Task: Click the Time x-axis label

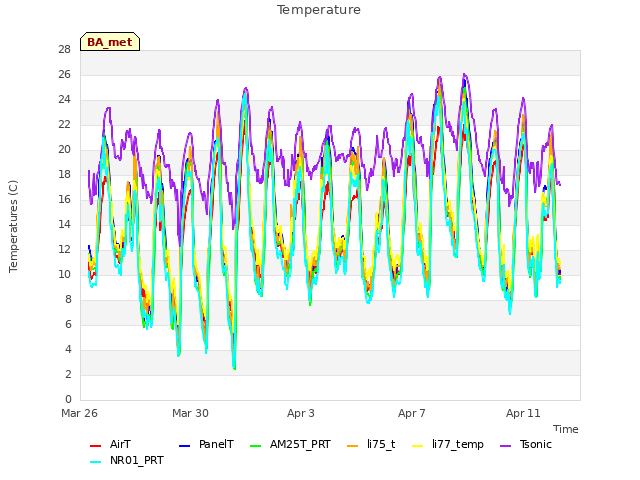Action: point(566,429)
